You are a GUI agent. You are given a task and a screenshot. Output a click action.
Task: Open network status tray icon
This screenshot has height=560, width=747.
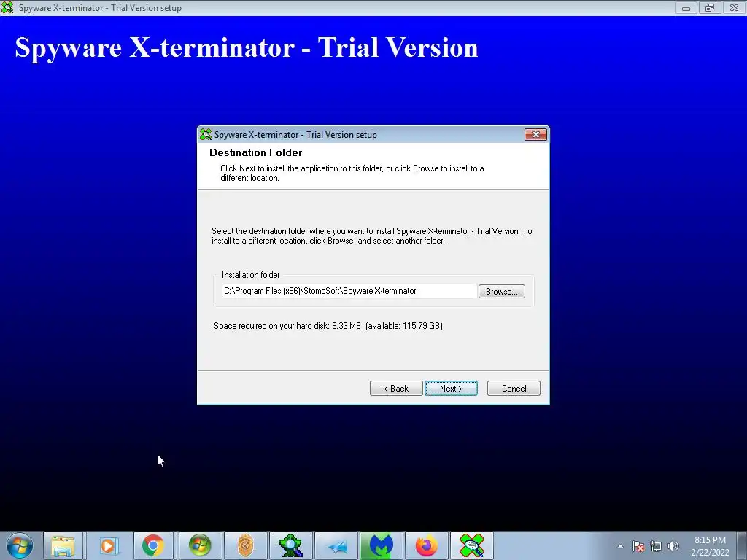[x=656, y=546]
